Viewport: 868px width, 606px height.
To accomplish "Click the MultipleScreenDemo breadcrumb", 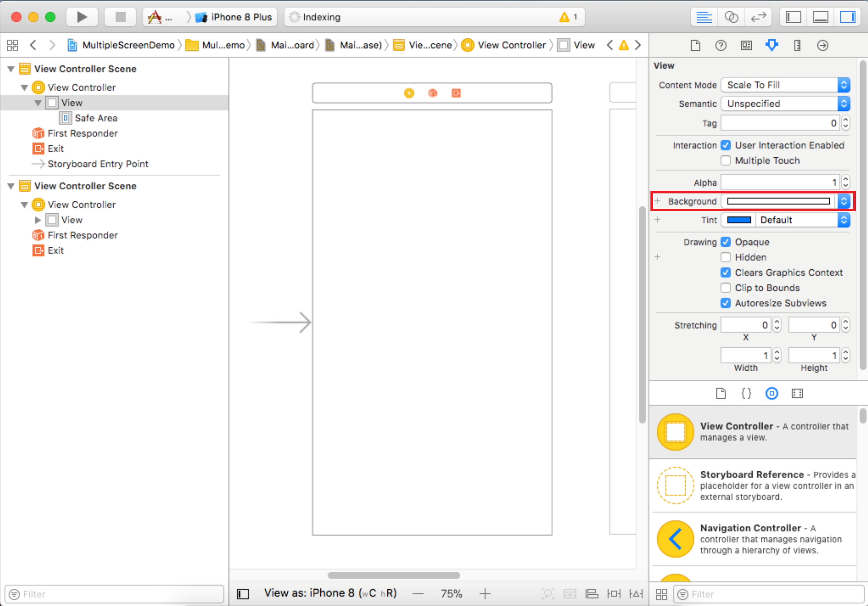I will (128, 45).
